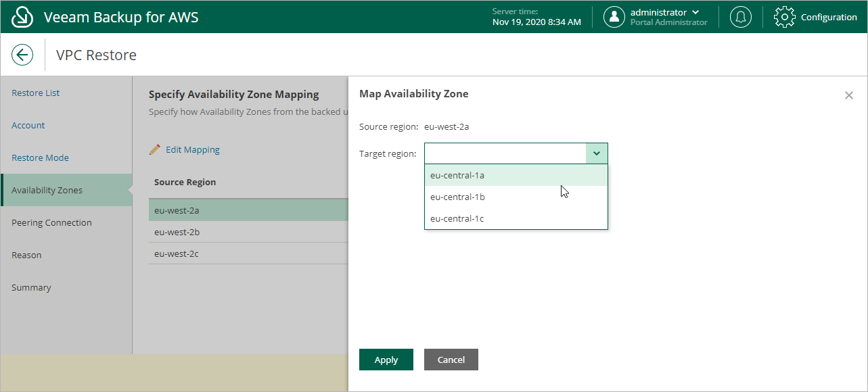868x392 pixels.
Task: Click the Edit Mapping link
Action: tap(193, 149)
